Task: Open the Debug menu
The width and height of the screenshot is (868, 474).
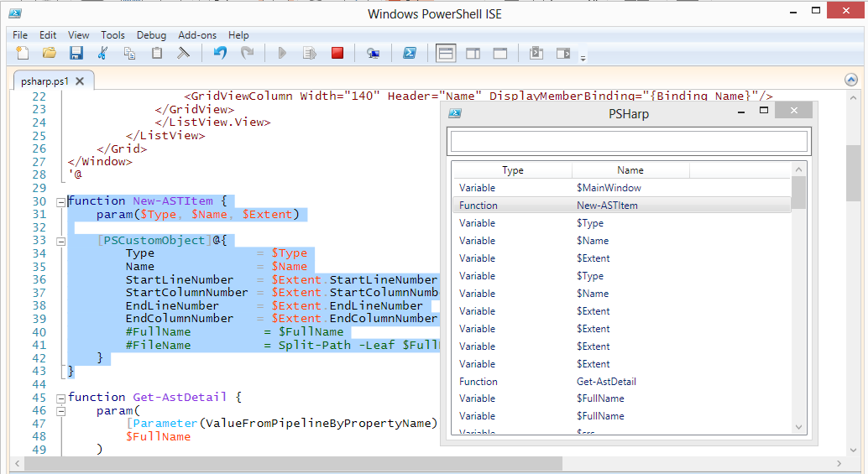Action: click(x=151, y=35)
